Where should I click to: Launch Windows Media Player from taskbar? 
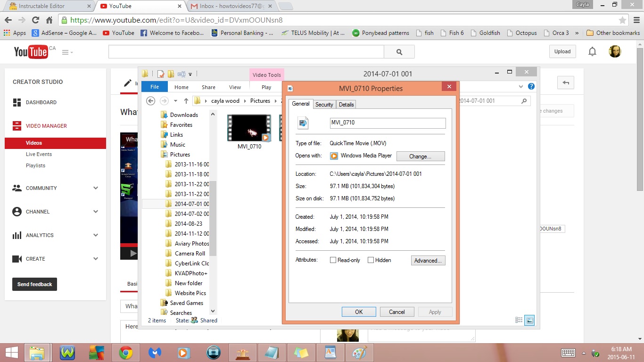pyautogui.click(x=183, y=353)
